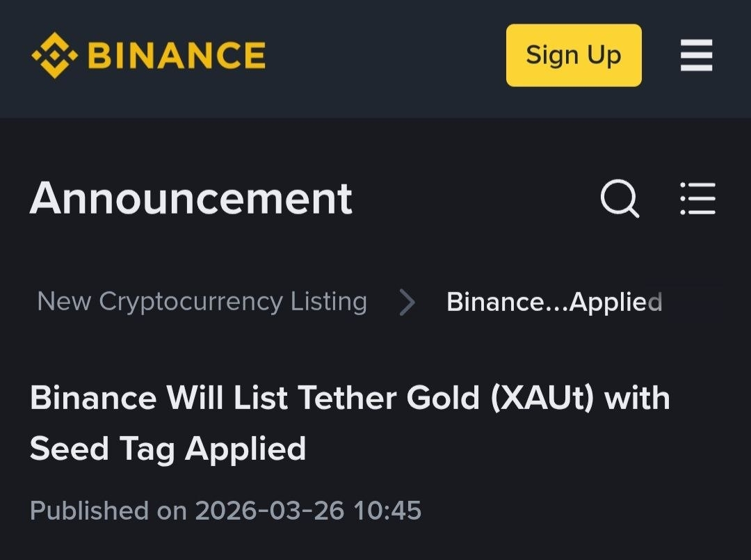Click the words Seed Tag Applied
This screenshot has height=560, width=751.
pyautogui.click(x=168, y=449)
